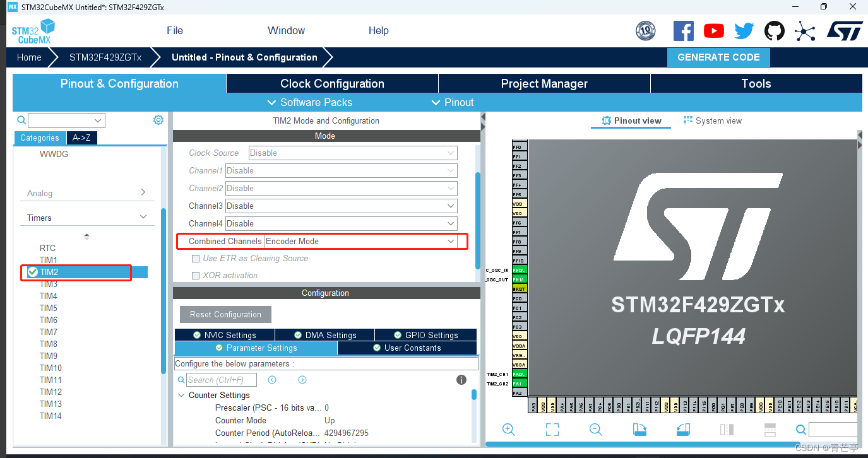Viewport: 868px width, 458px height.
Task: Click the pin search magnifier icon
Action: tap(801, 430)
